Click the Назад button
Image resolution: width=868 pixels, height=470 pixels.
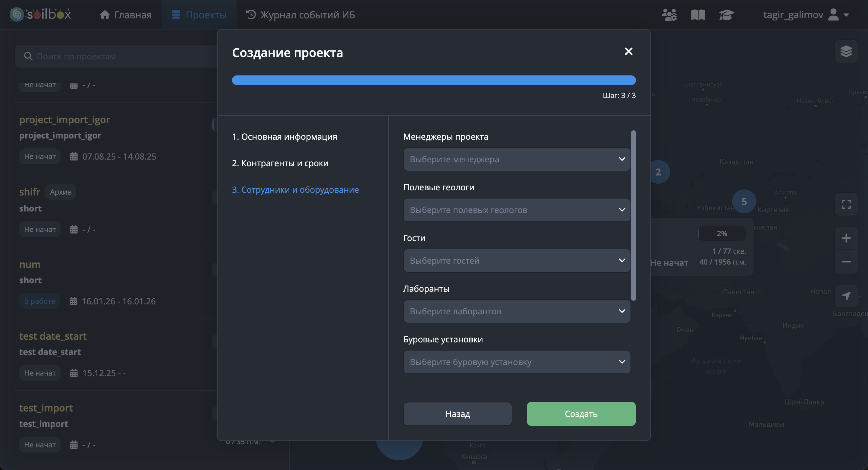click(457, 414)
